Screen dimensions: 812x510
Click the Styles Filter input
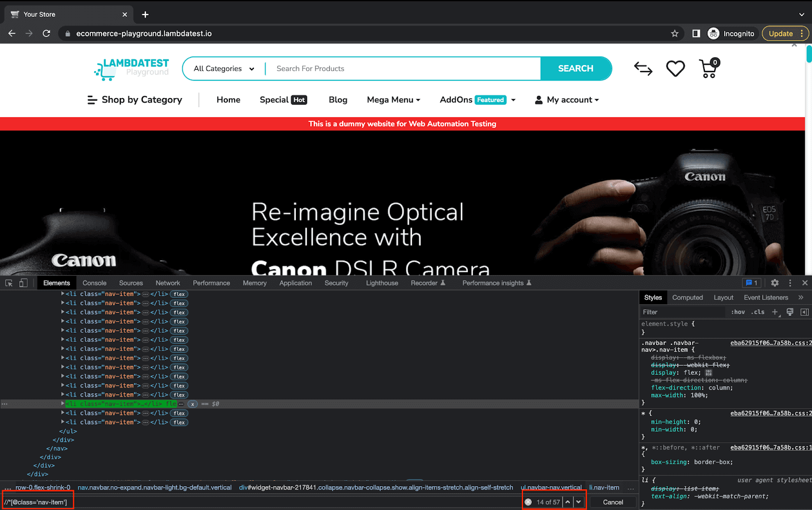tap(683, 312)
